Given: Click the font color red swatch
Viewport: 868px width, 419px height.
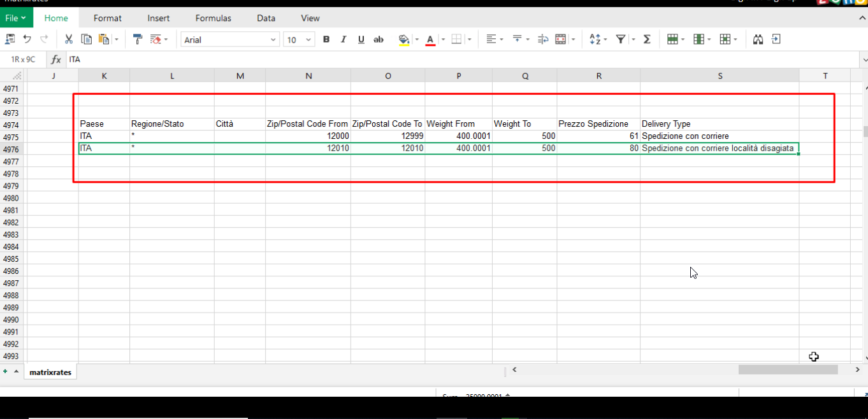Looking at the screenshot, I should click(430, 39).
